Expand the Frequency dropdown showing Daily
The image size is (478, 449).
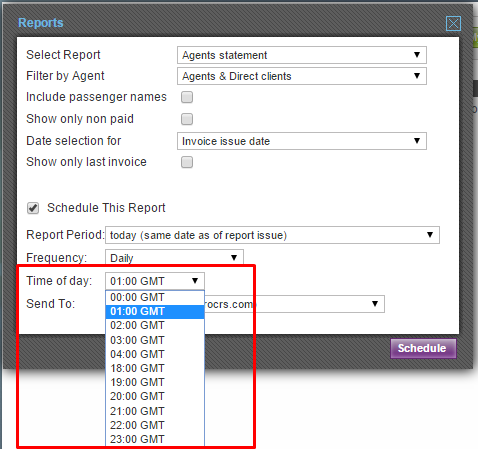pos(174,258)
